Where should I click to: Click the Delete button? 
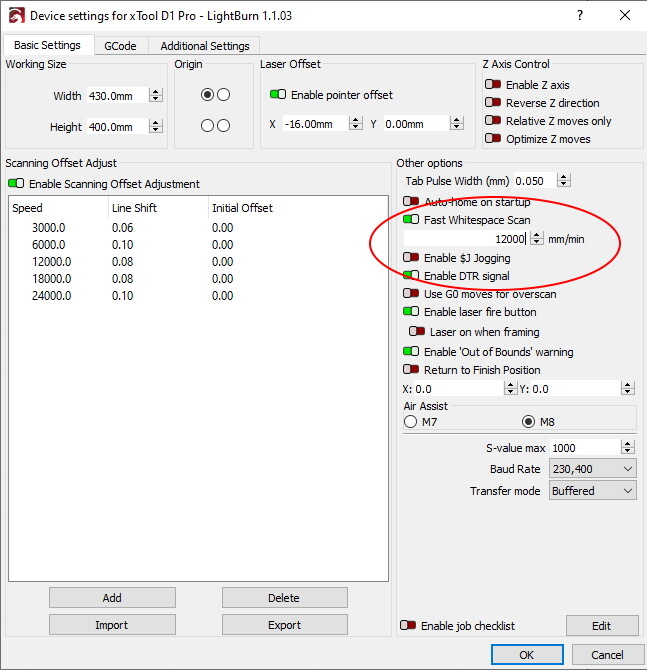[x=285, y=597]
